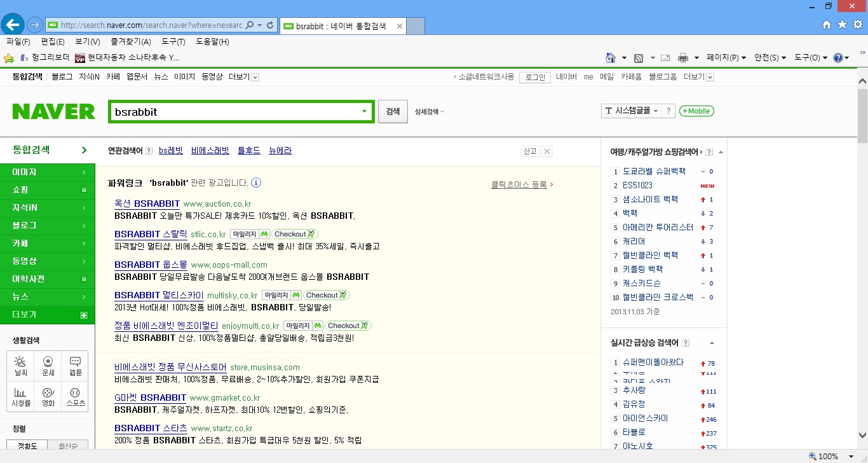Refresh the page using the address bar reload icon
The image size is (868, 463).
270,25
